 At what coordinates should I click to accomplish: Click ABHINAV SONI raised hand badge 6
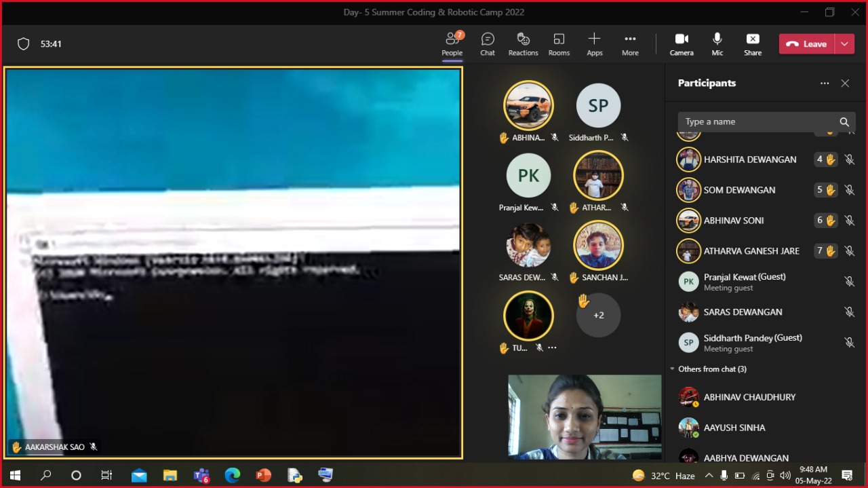click(826, 221)
